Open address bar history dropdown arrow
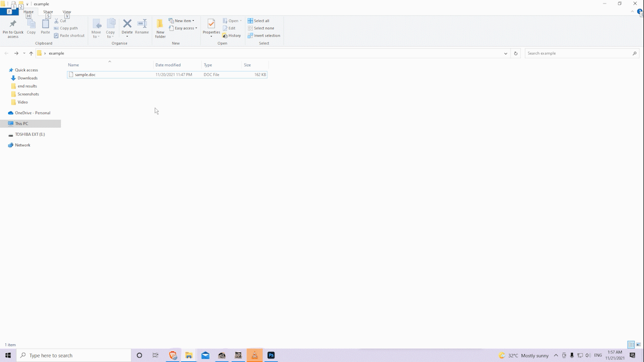The image size is (644, 362). [506, 53]
